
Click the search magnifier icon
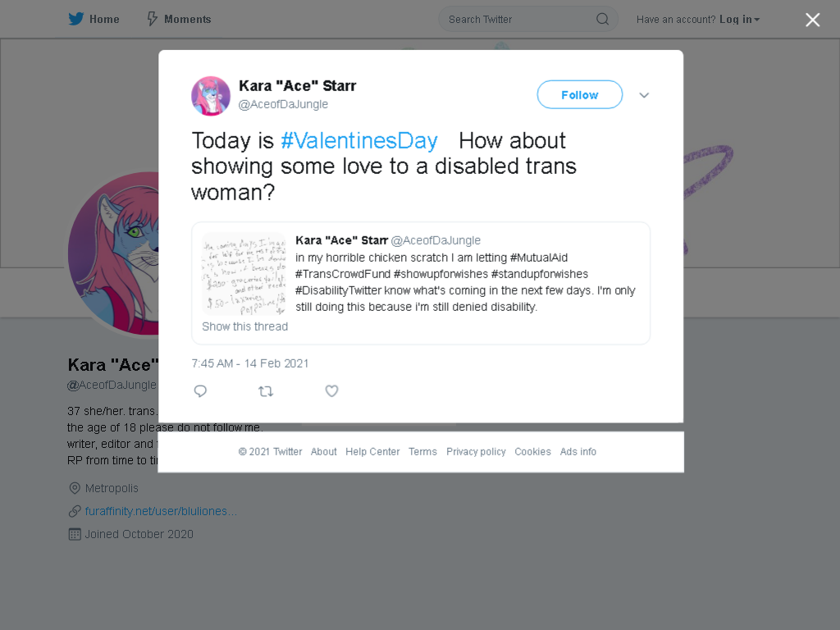(603, 20)
